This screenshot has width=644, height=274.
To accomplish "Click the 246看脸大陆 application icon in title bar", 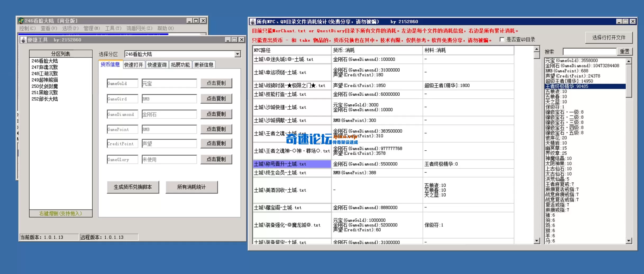I will [x=21, y=20].
